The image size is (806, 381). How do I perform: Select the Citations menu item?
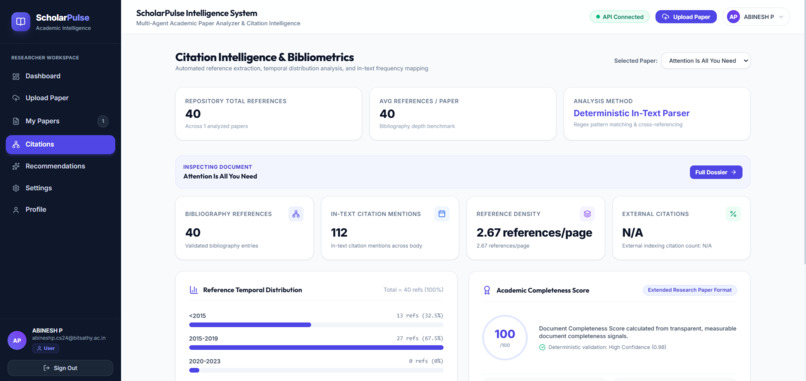tap(61, 144)
